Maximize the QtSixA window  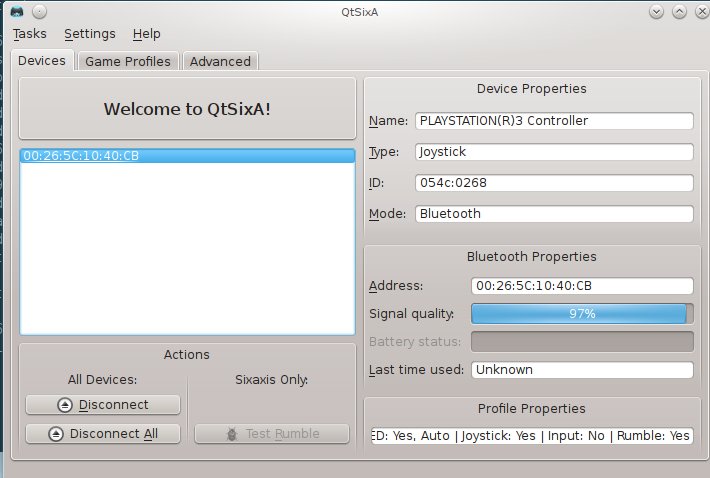(678, 11)
